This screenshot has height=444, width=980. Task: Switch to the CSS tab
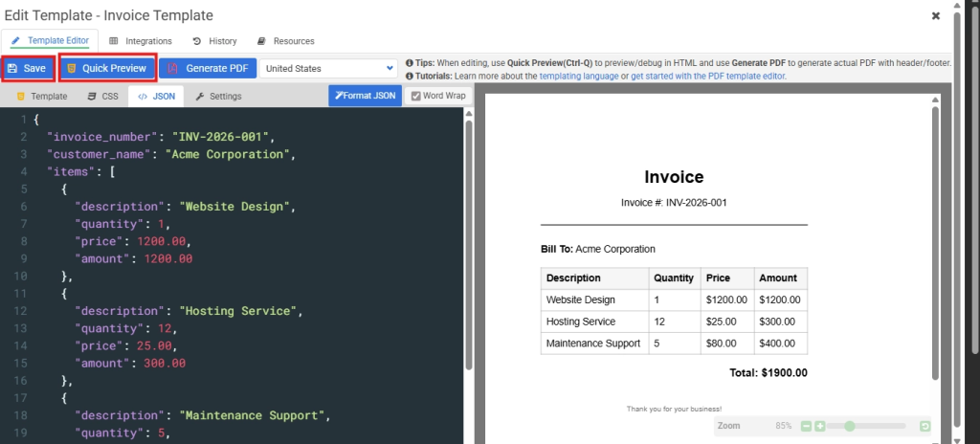click(x=102, y=97)
